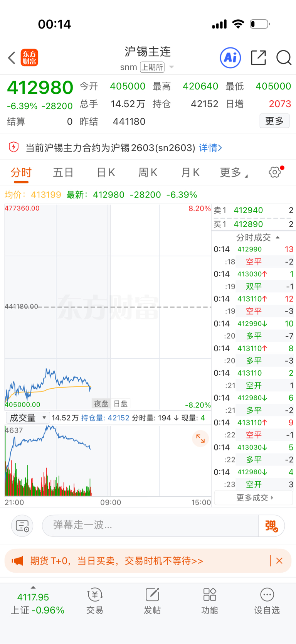This screenshot has height=644, width=296.
Task: Select the 日K tab
Action: pos(106,172)
